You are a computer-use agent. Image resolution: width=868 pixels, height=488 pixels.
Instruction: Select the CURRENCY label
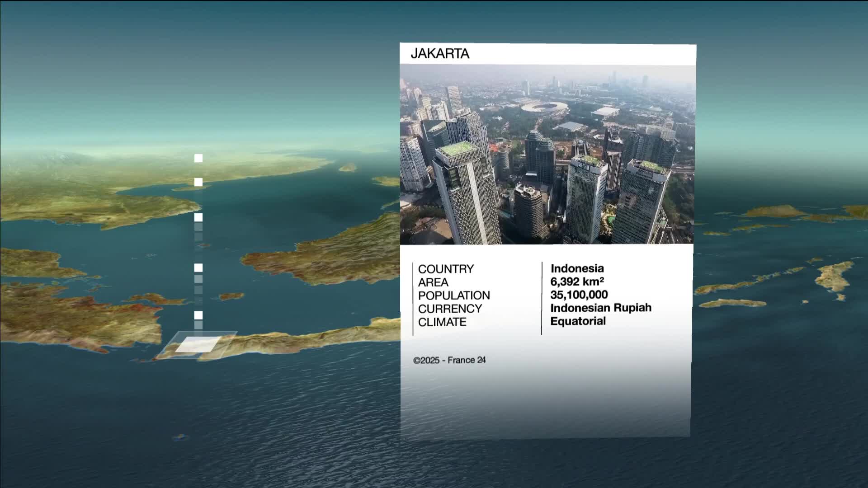(x=449, y=309)
